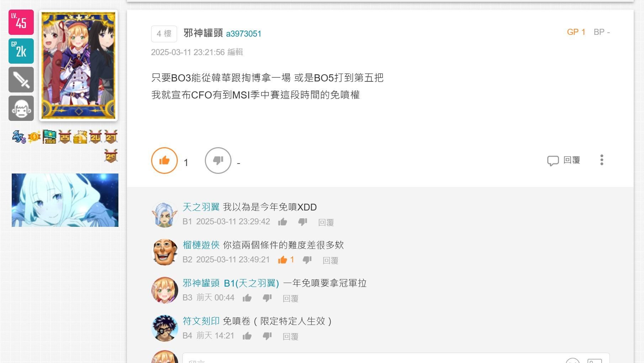The height and width of the screenshot is (363, 644).
Task: Click the monkey face race icon in sidebar
Action: tap(21, 108)
